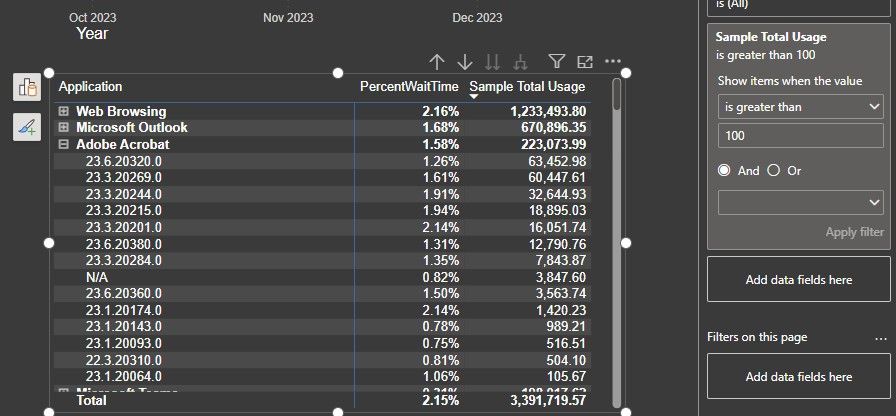
Task: Click the 223,073.99 usage value
Action: coord(554,145)
